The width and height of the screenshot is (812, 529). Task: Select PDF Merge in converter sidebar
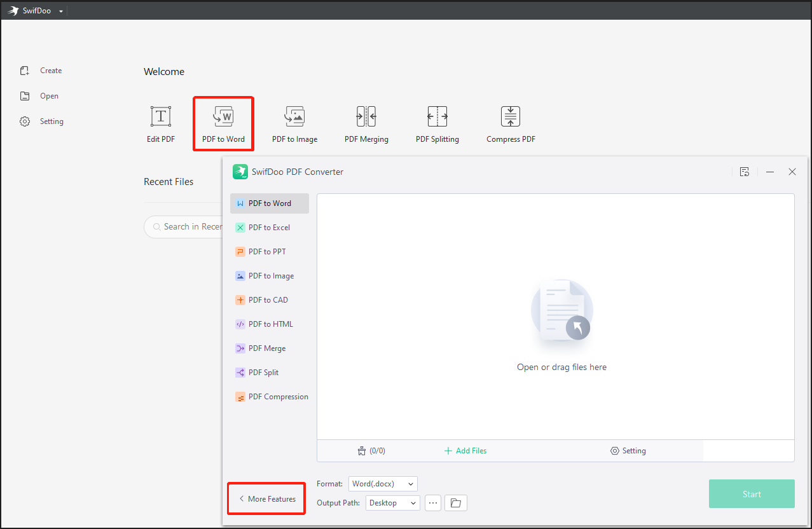(x=270, y=348)
